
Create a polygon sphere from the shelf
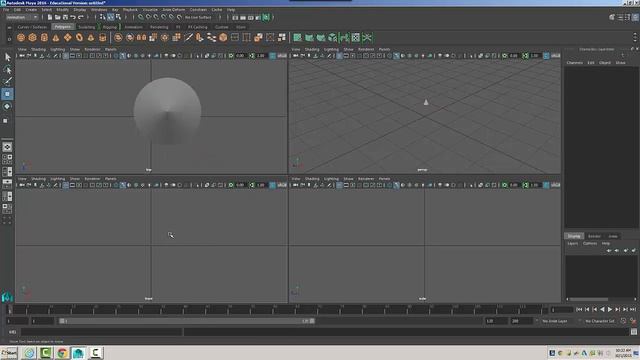21,38
